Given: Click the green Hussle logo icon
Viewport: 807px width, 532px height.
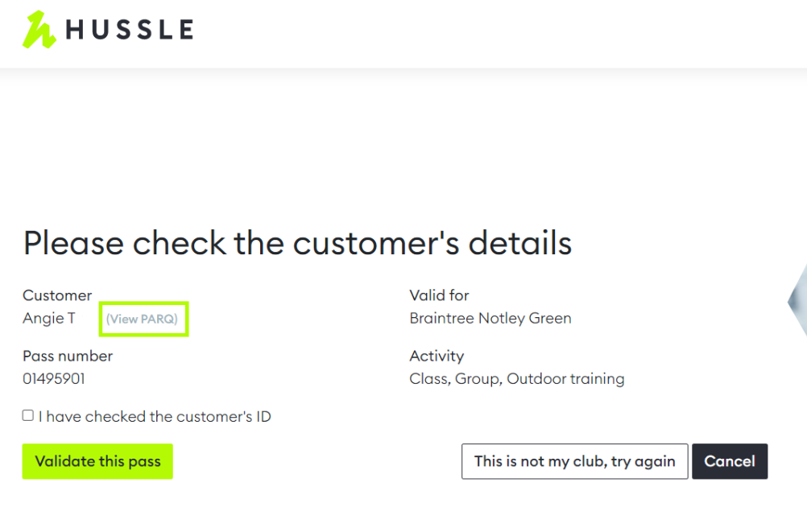Looking at the screenshot, I should point(39,30).
